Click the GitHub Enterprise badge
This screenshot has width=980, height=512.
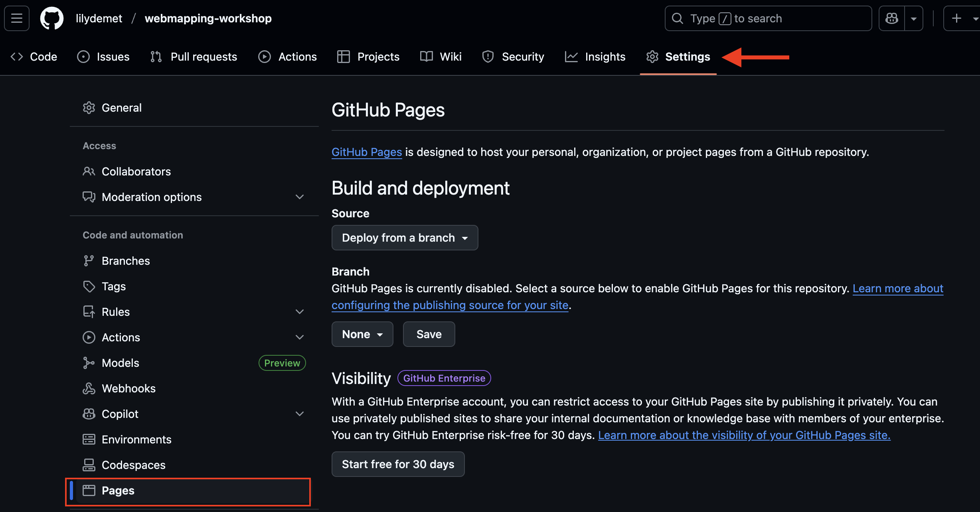click(444, 378)
